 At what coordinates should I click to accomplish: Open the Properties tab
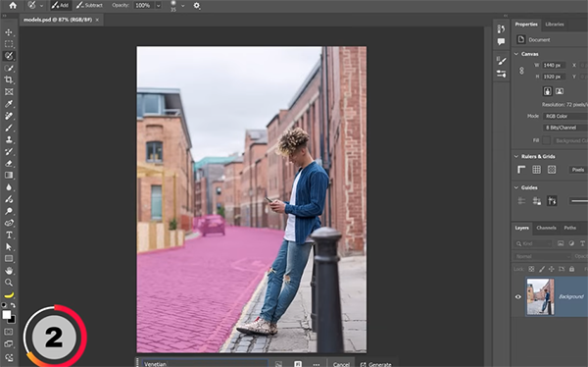526,25
